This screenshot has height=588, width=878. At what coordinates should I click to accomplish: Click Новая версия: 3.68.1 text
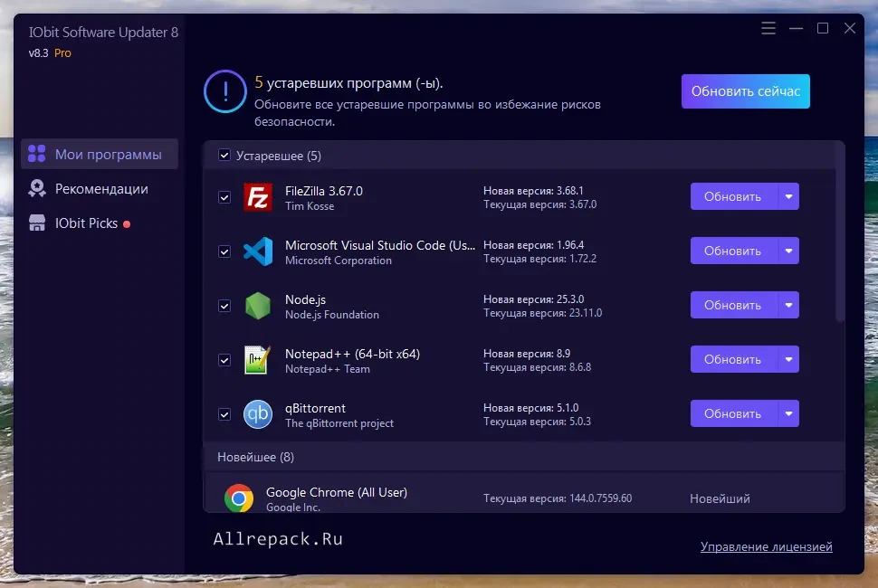tap(533, 191)
